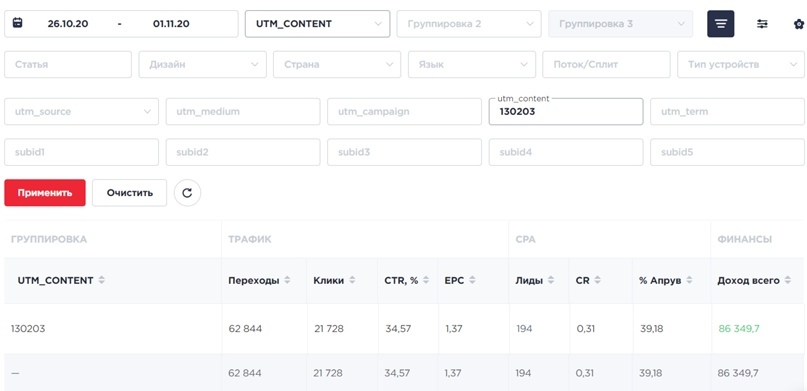Open the Группировка 2 dropdown
The width and height of the screenshot is (807, 391).
(x=469, y=24)
